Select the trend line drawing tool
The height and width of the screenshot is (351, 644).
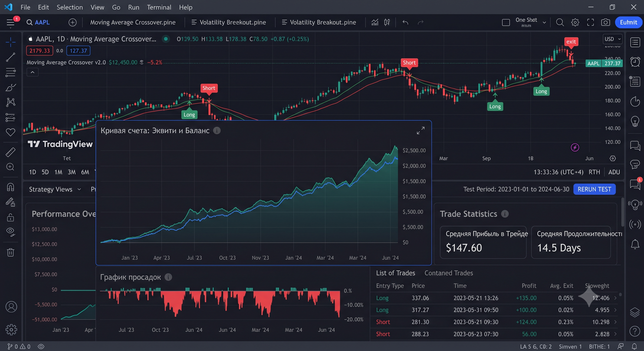11,57
